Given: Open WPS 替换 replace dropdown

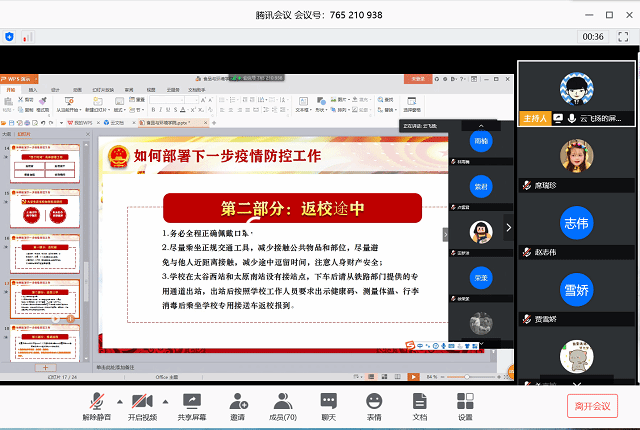Looking at the screenshot, I should coord(387,110).
